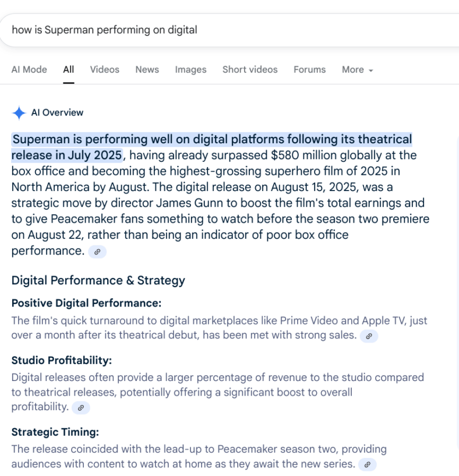Select the Forums tab
459x476 pixels.
click(x=309, y=70)
